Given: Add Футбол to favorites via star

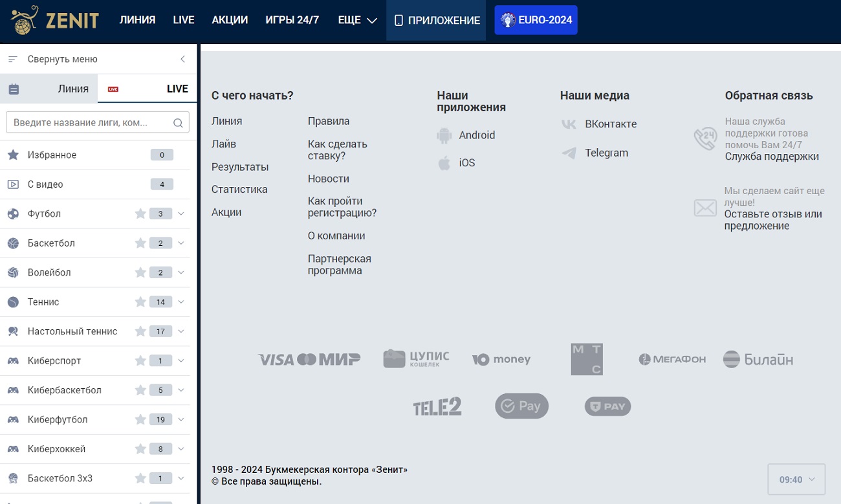Looking at the screenshot, I should (140, 214).
